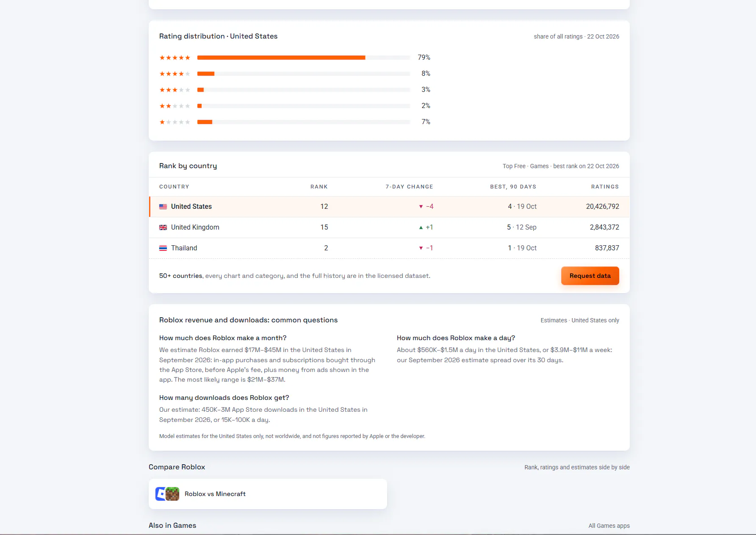Click the five-star rating row icon
Image resolution: width=756 pixels, height=535 pixels.
coord(175,58)
